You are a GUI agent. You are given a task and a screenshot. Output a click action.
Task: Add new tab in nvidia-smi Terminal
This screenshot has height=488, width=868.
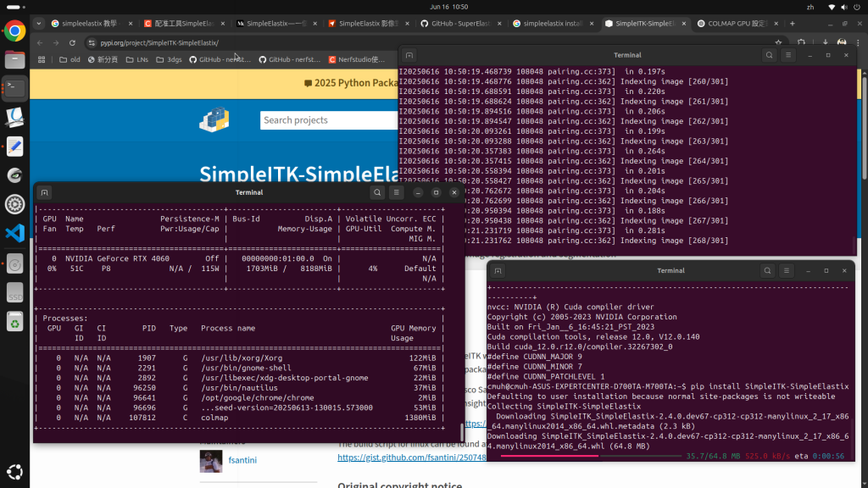[x=44, y=192]
